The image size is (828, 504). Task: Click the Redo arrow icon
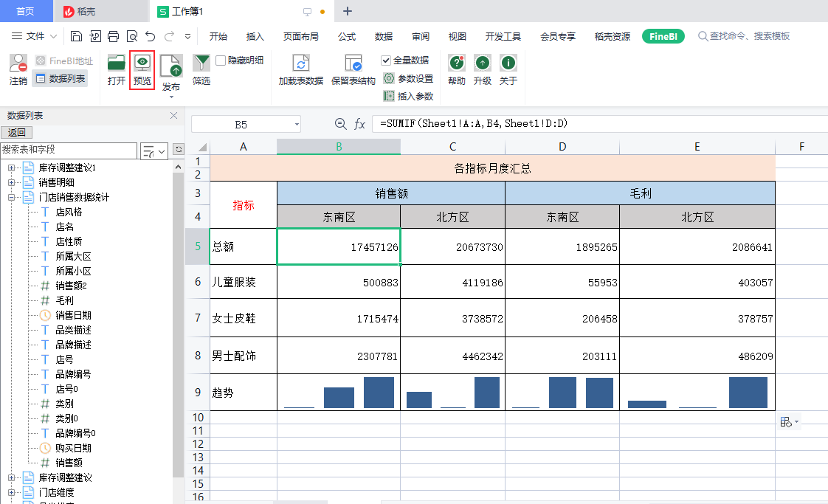169,36
